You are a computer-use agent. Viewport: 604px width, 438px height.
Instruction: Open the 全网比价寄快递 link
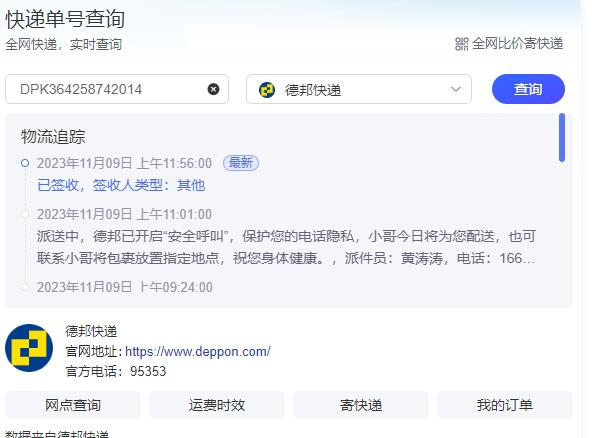(x=517, y=44)
